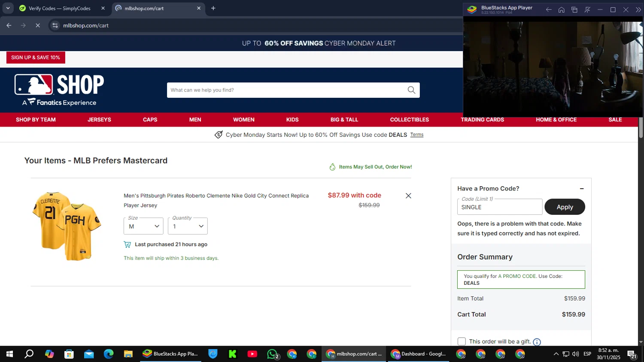Click the MLB Shop logo
This screenshot has width=644, height=362.
tap(59, 90)
